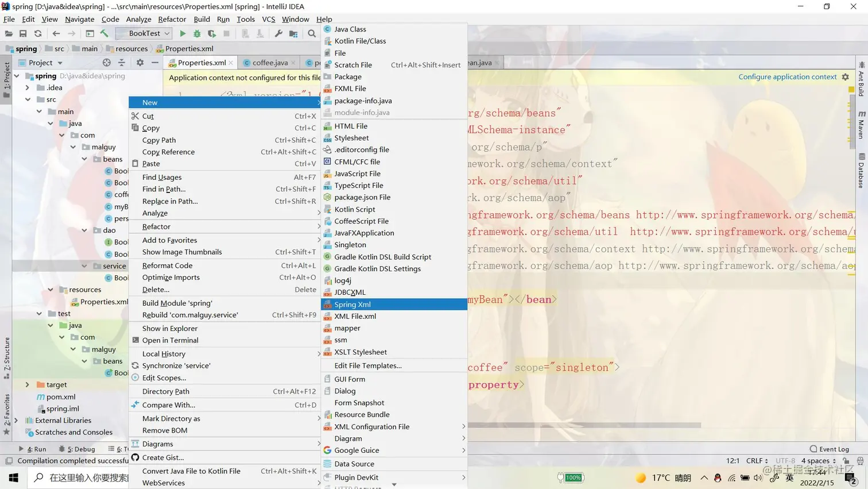The height and width of the screenshot is (489, 868).
Task: Click Reformat Code in context menu
Action: (224, 265)
